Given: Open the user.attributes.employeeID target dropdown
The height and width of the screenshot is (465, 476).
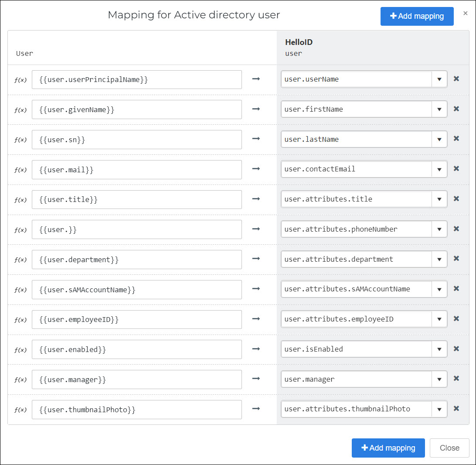Looking at the screenshot, I should (x=439, y=319).
